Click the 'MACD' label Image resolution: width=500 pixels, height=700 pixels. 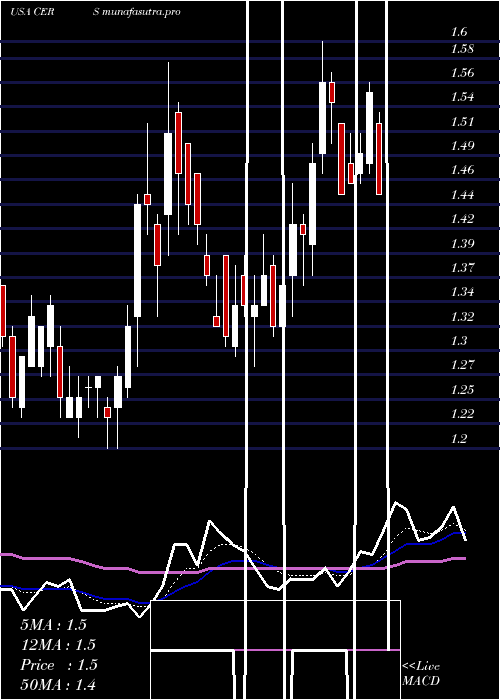tap(421, 681)
